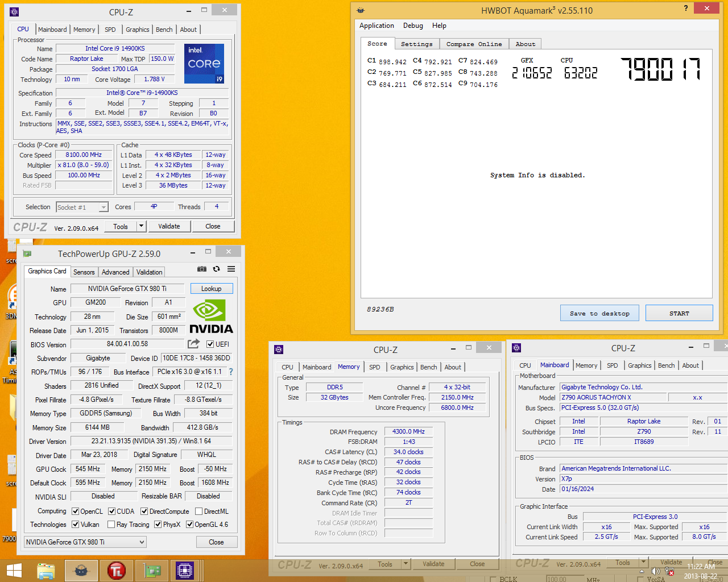Click the network tray icon with red X

coord(669,571)
